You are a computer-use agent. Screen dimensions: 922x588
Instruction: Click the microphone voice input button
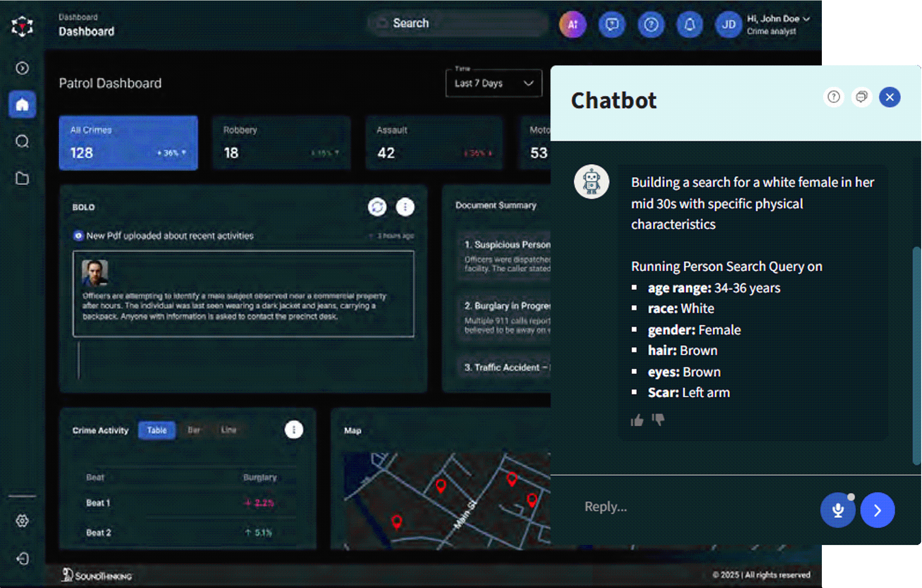(837, 510)
